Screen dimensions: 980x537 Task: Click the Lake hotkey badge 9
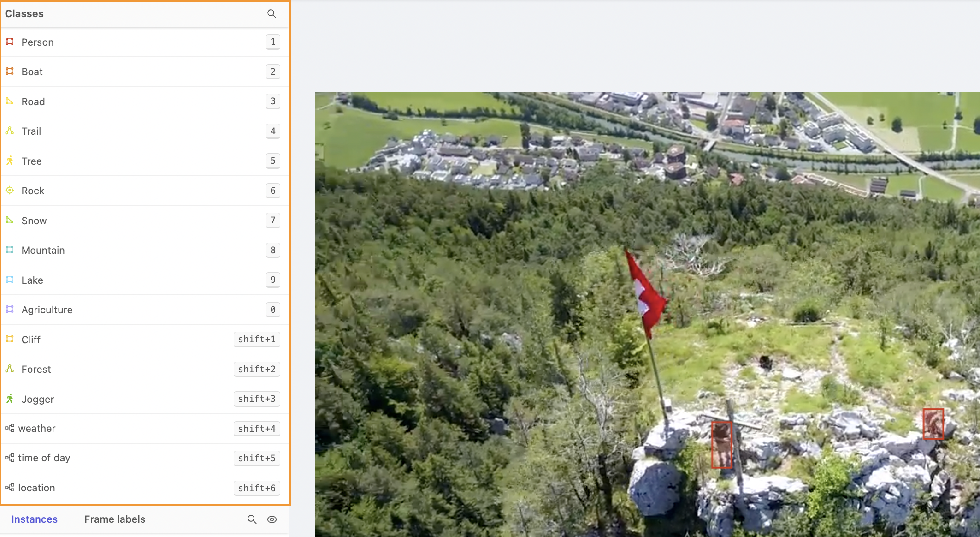[273, 280]
